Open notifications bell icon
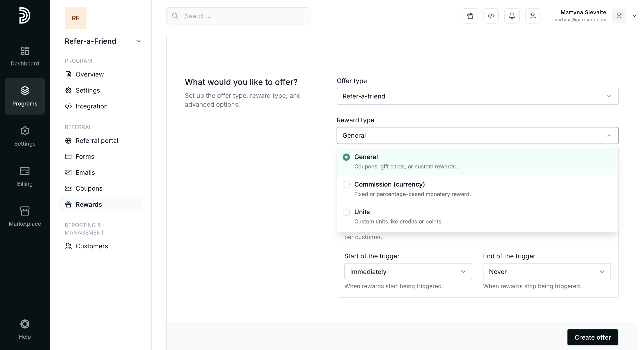Viewport: 644px width, 350px height. [512, 16]
